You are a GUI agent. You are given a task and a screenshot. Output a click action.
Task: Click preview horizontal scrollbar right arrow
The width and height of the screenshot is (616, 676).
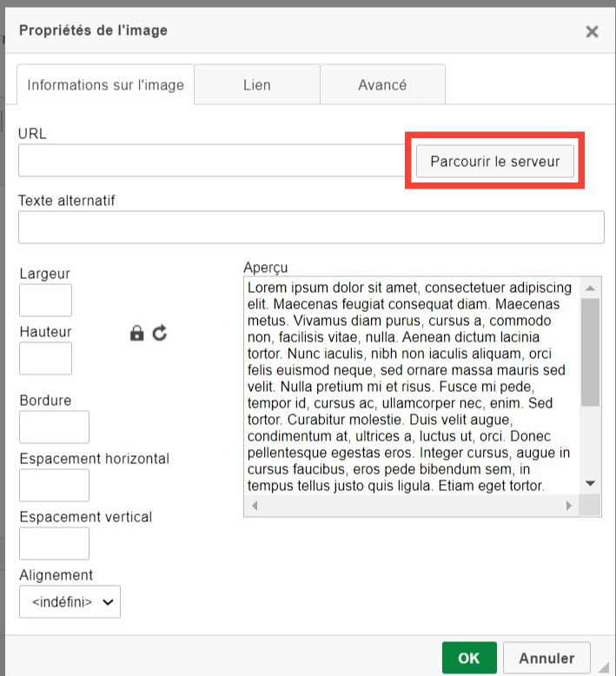(568, 506)
